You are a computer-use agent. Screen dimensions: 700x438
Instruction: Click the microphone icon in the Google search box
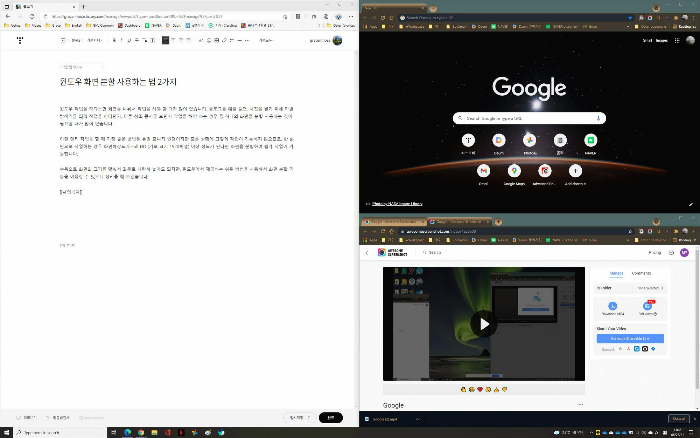click(598, 118)
